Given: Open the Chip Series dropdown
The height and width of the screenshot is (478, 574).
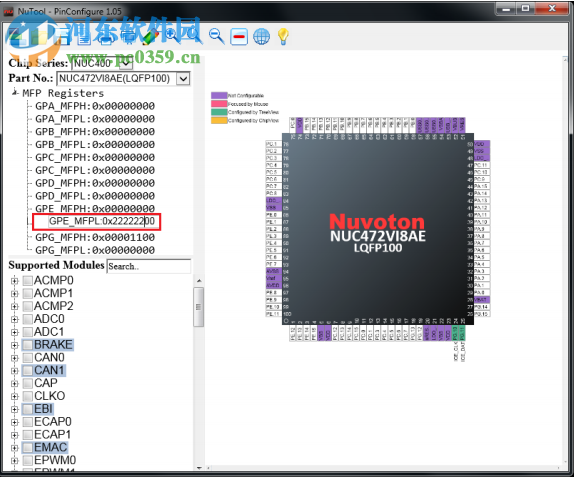Looking at the screenshot, I should [x=126, y=63].
